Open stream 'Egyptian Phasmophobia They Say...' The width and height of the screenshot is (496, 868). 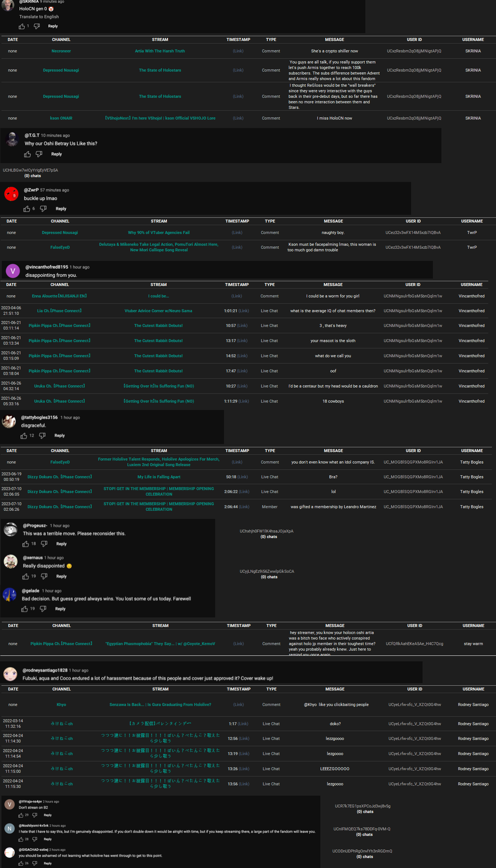coord(160,644)
